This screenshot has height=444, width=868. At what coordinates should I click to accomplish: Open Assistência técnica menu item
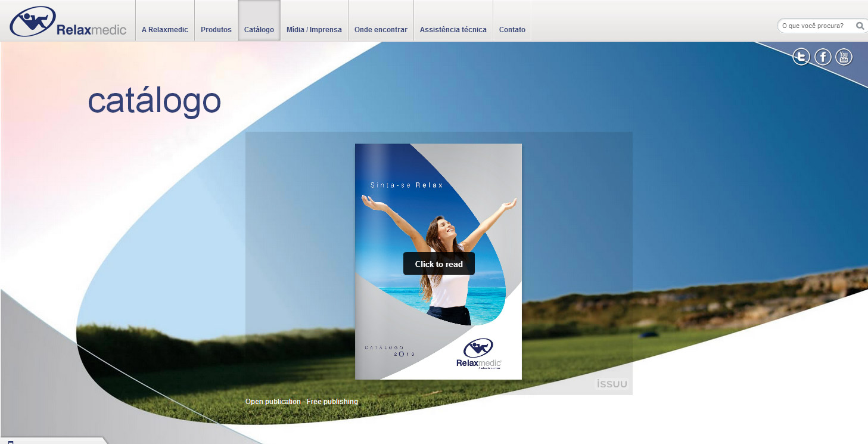(453, 29)
